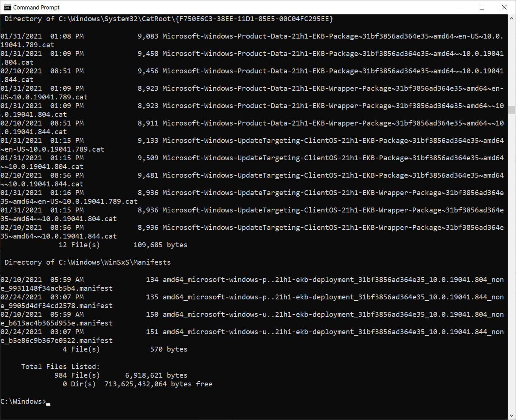Viewport: 516px width, 420px height.
Task: Minimize the Command Prompt window
Action: point(460,7)
